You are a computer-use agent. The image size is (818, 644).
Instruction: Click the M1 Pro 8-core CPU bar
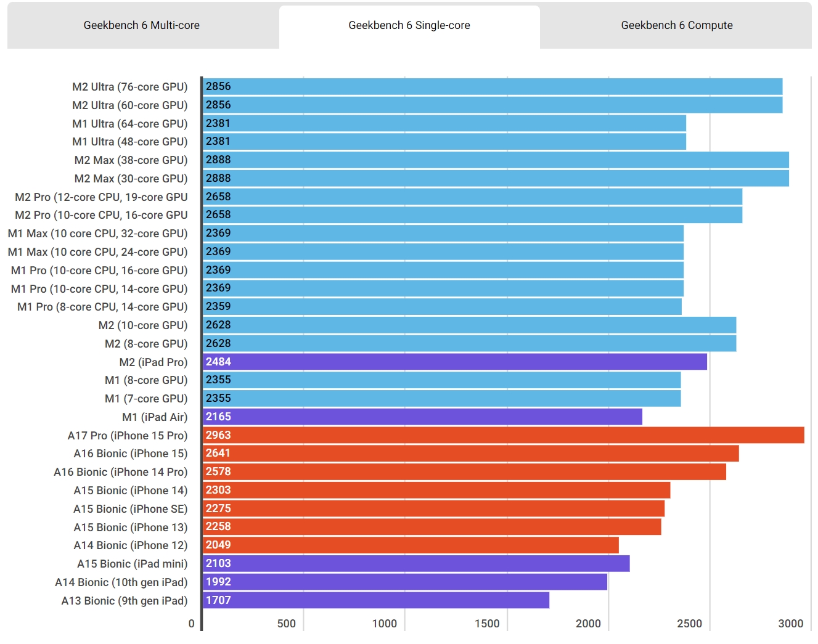442,306
